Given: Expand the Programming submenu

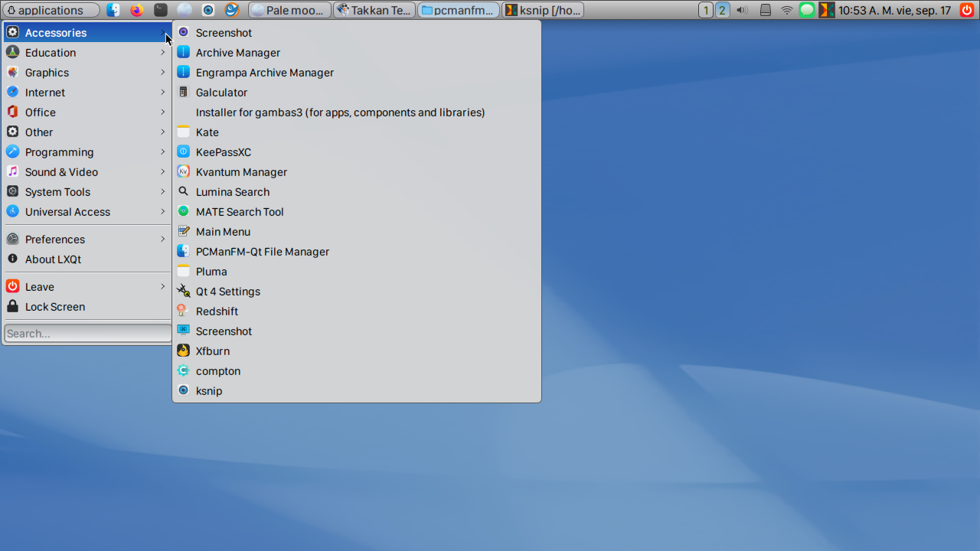Looking at the screenshot, I should pos(87,152).
